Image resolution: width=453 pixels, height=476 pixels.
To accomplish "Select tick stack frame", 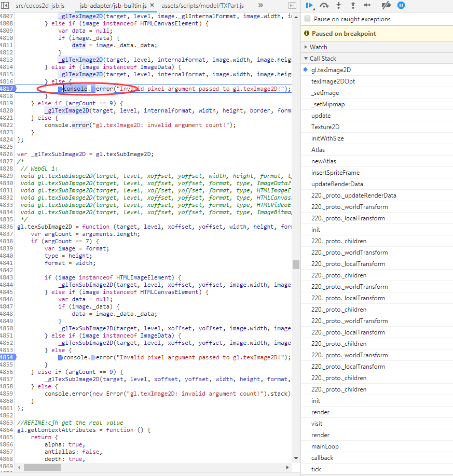I will [x=377, y=469].
